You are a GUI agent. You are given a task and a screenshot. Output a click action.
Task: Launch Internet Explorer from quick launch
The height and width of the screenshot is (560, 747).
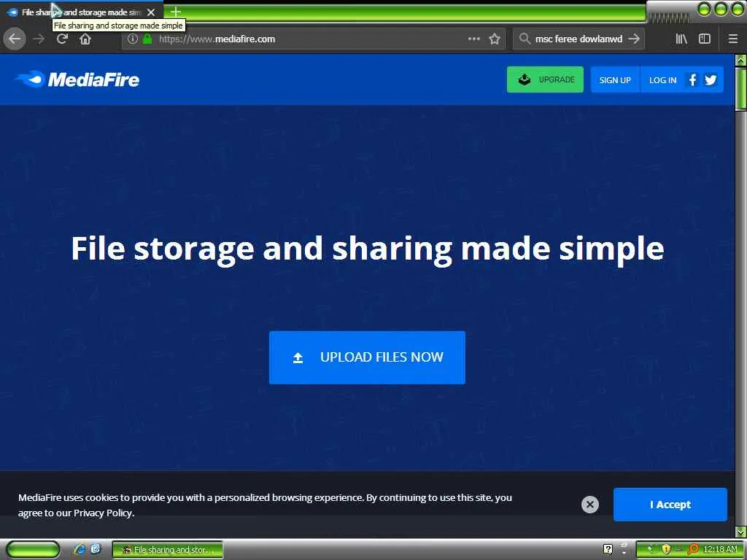tap(79, 550)
